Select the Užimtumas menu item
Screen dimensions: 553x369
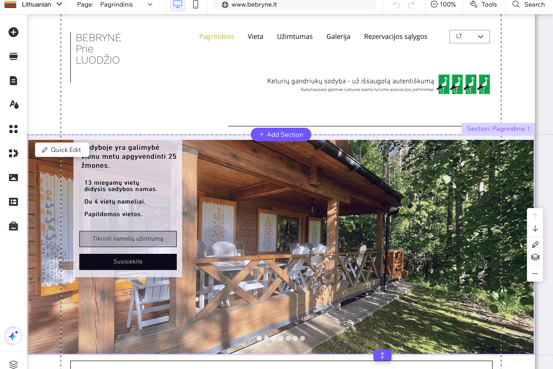pos(294,37)
